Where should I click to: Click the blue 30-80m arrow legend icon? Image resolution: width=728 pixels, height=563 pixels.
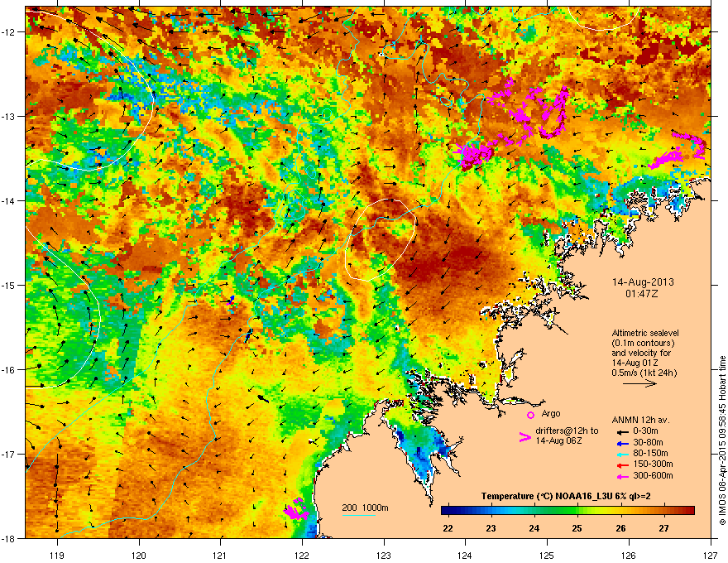[x=622, y=443]
